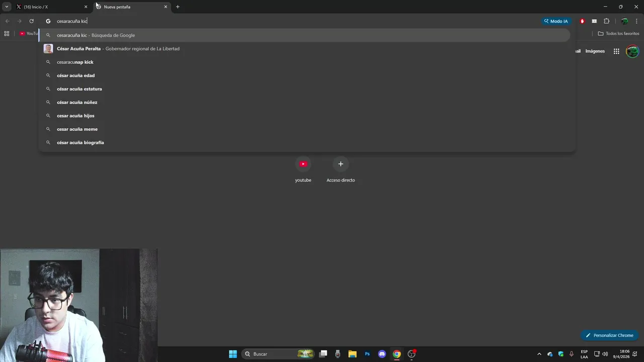Click the microphone-shaped taskbar app icon
The width and height of the screenshot is (644, 362).
click(x=338, y=354)
